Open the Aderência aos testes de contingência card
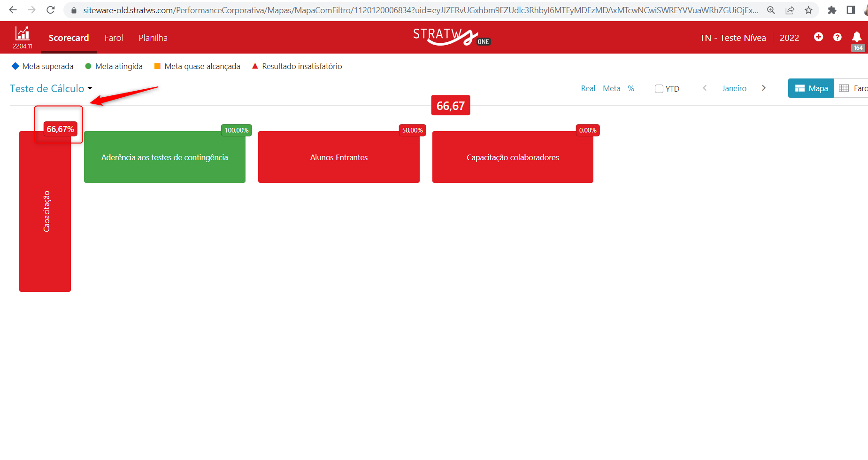This screenshot has width=868, height=460. (x=165, y=157)
